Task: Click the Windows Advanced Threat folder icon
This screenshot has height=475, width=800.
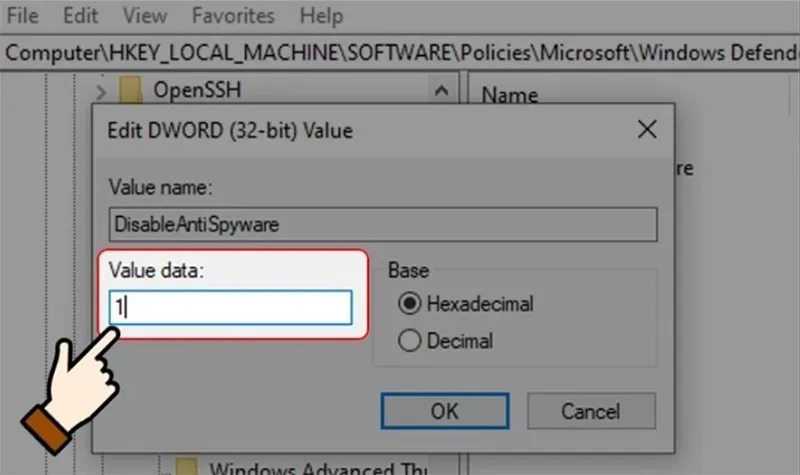Action: coord(186,467)
